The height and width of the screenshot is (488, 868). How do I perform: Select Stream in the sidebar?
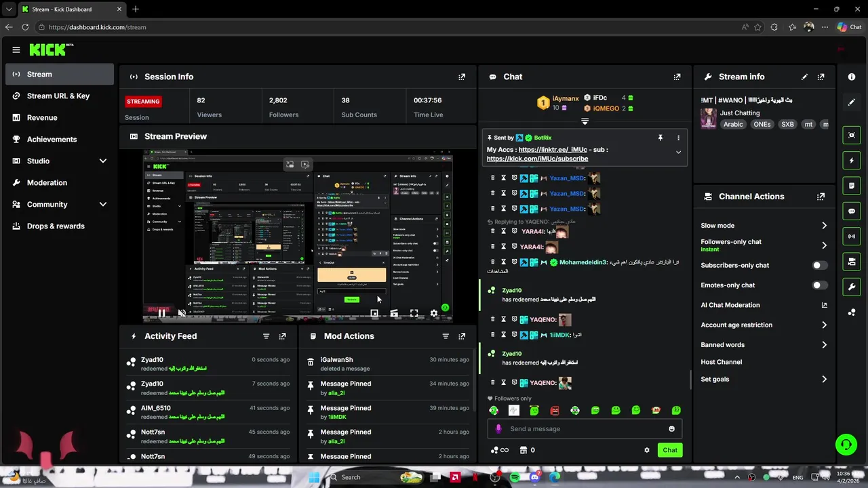60,75
